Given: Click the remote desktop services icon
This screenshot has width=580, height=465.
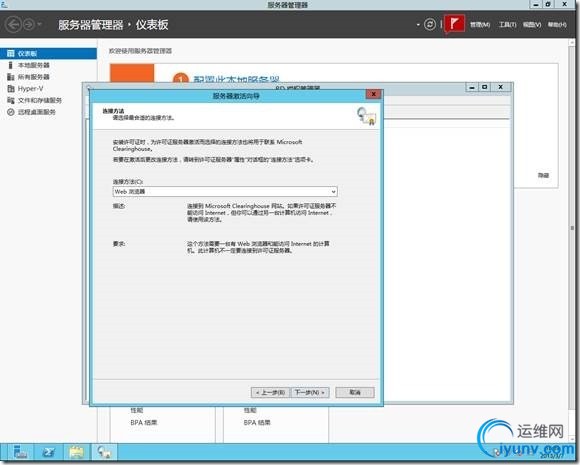Looking at the screenshot, I should click(11, 112).
